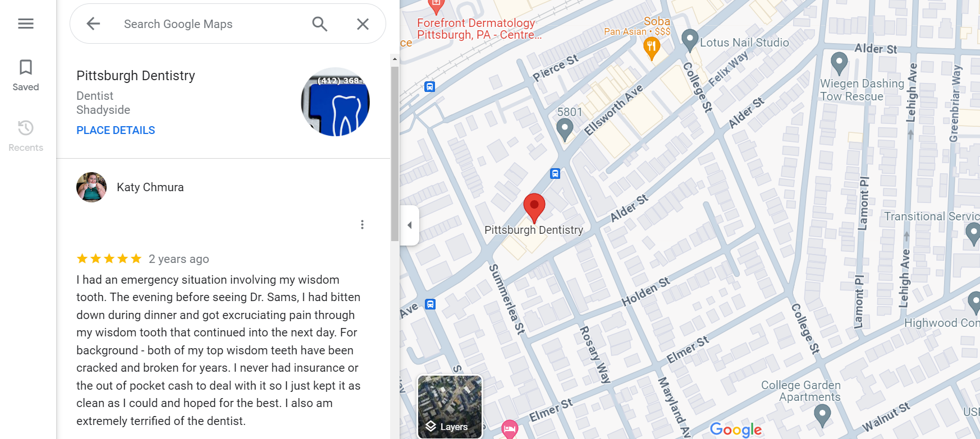Screen dimensions: 980x439
Task: Click the 5801 location pin
Action: tap(565, 130)
